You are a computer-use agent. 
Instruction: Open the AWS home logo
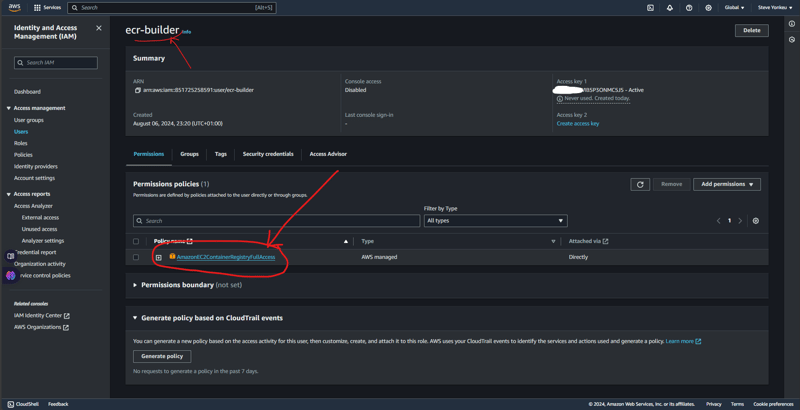[x=14, y=7]
